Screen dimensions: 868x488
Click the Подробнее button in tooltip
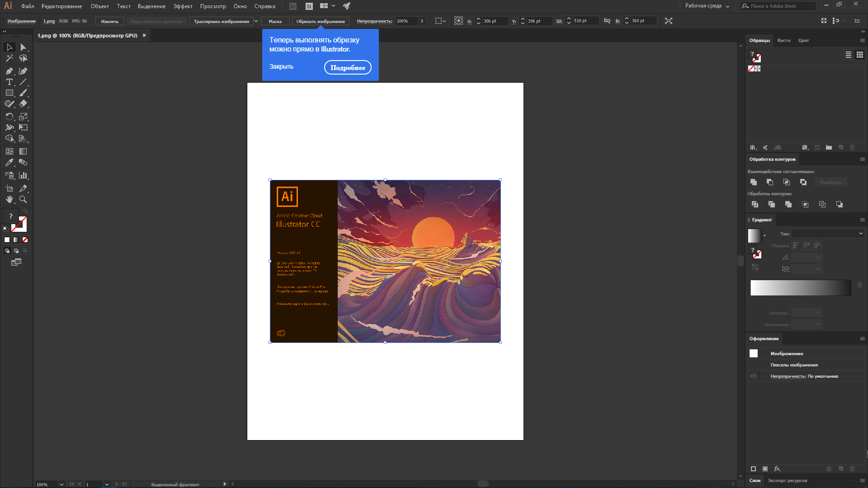click(x=348, y=67)
